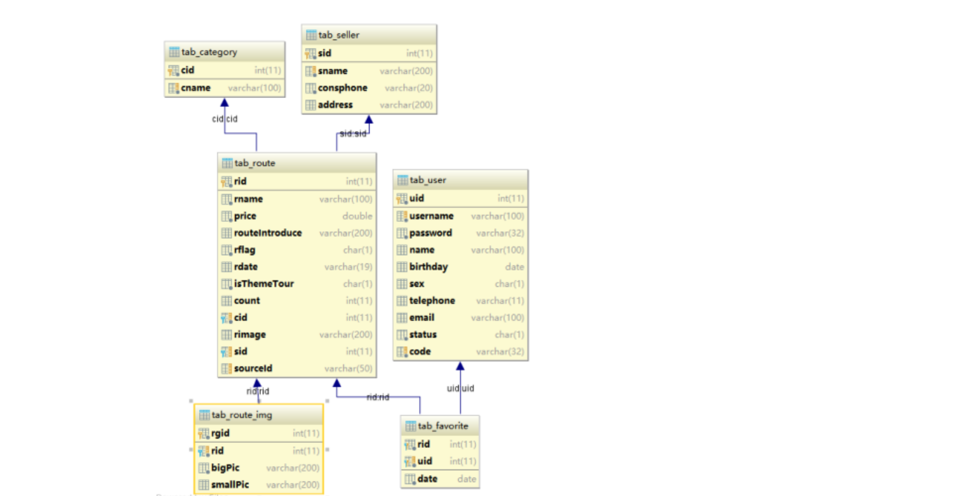The width and height of the screenshot is (980, 496).
Task: Click the smallPic column name
Action: pyautogui.click(x=230, y=485)
